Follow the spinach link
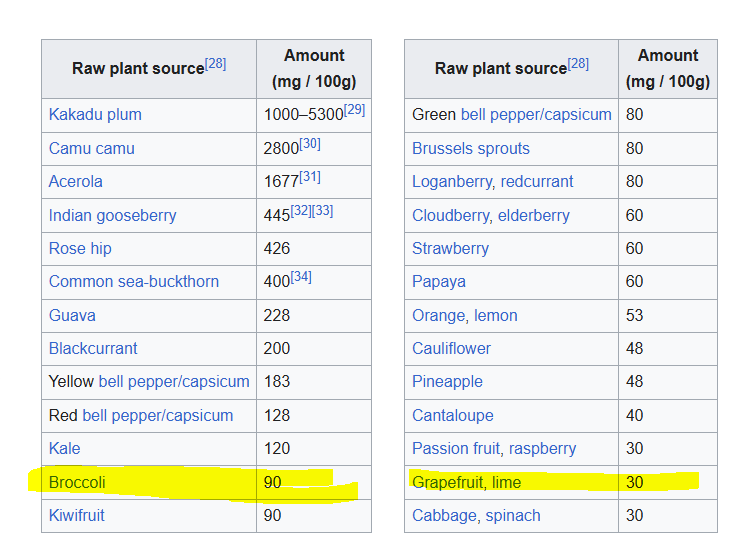 513,515
